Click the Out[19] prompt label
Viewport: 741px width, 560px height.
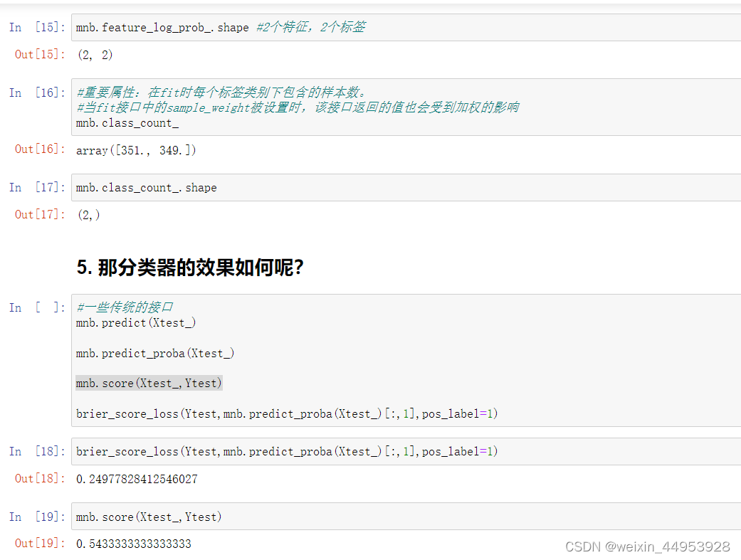click(40, 544)
